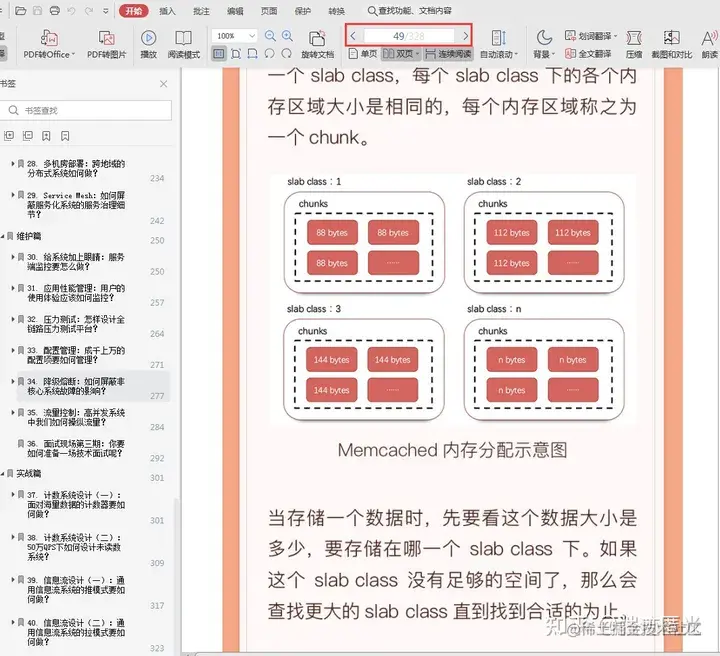Screen dimensions: 720x656
Task: Open bookmark 36 面试现场第三期
Action: (76, 449)
